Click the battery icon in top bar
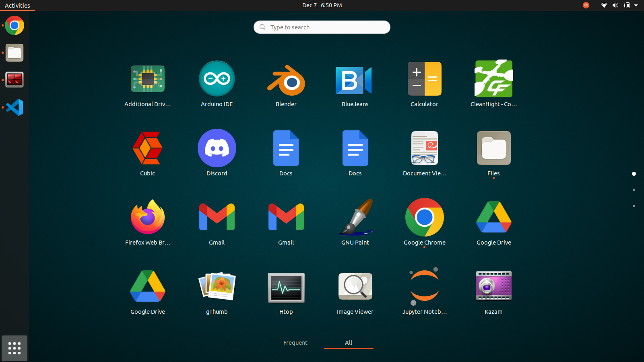The image size is (644, 362). 627,5
